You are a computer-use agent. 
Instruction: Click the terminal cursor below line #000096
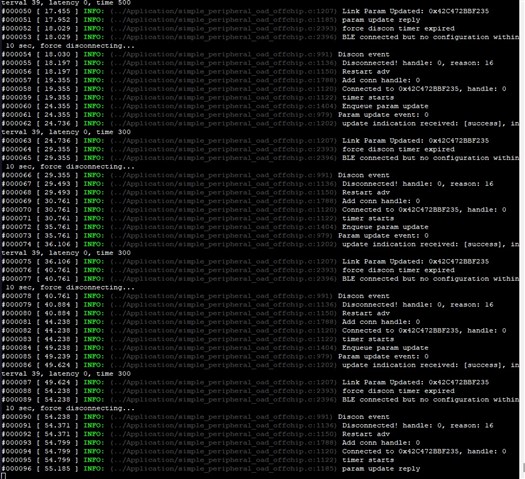tap(3, 476)
